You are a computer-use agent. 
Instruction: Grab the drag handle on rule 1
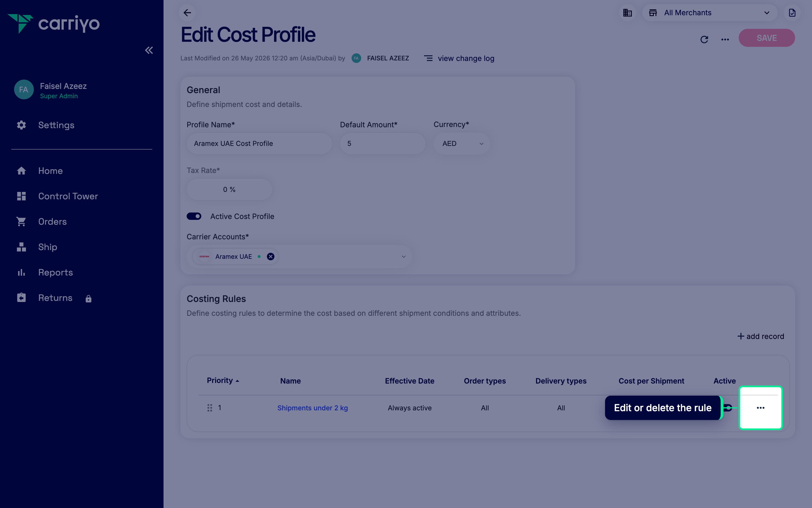(210, 408)
